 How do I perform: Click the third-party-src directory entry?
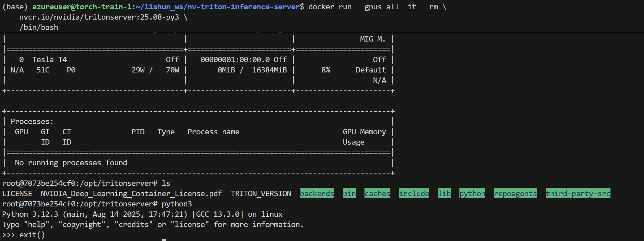coord(578,193)
